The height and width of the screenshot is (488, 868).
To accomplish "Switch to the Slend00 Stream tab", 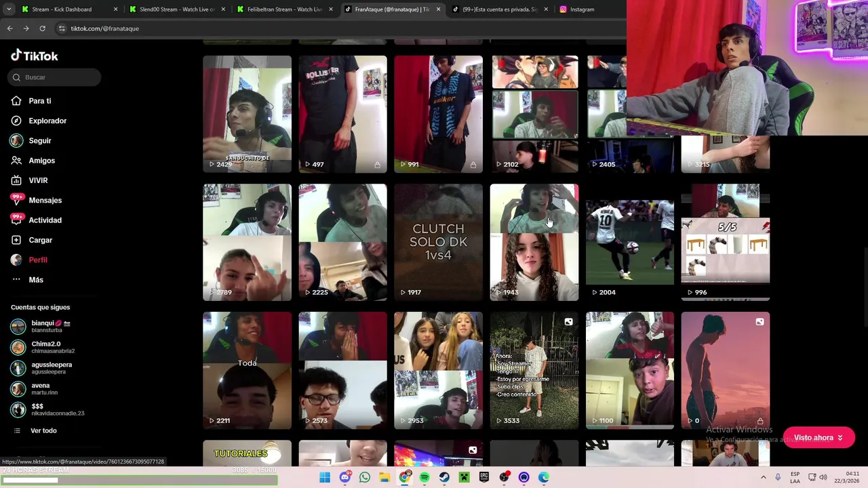I will point(177,9).
